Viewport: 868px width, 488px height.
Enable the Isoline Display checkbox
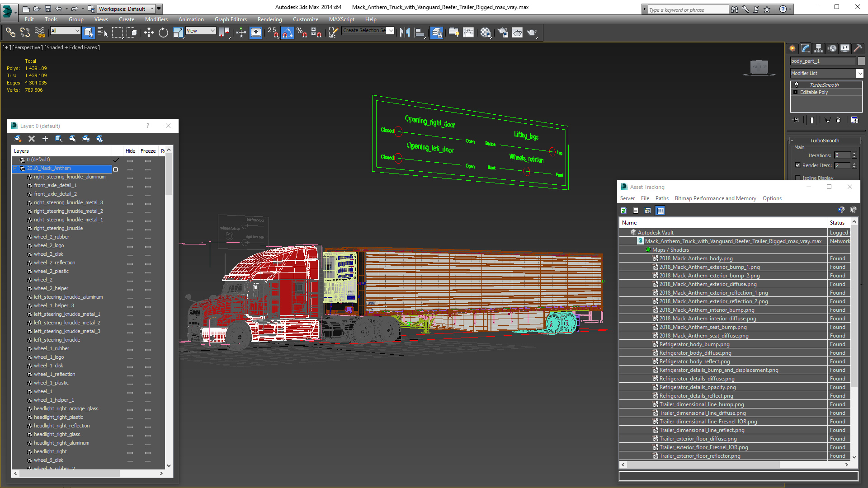point(797,178)
